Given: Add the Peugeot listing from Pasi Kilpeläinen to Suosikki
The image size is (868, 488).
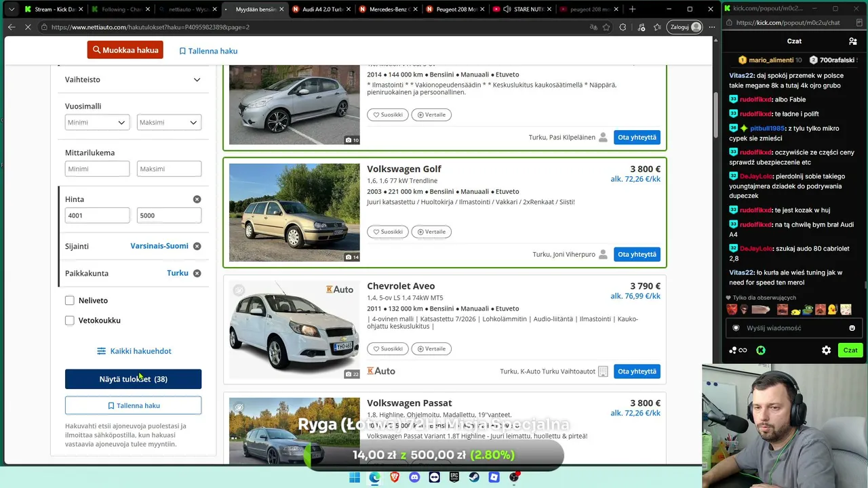Looking at the screenshot, I should click(x=388, y=115).
